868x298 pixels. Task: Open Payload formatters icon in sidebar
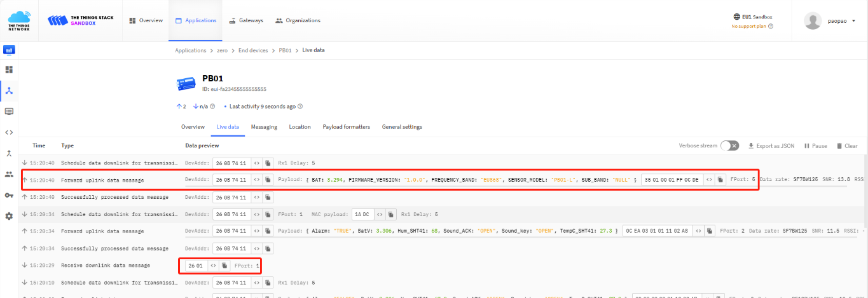click(9, 132)
